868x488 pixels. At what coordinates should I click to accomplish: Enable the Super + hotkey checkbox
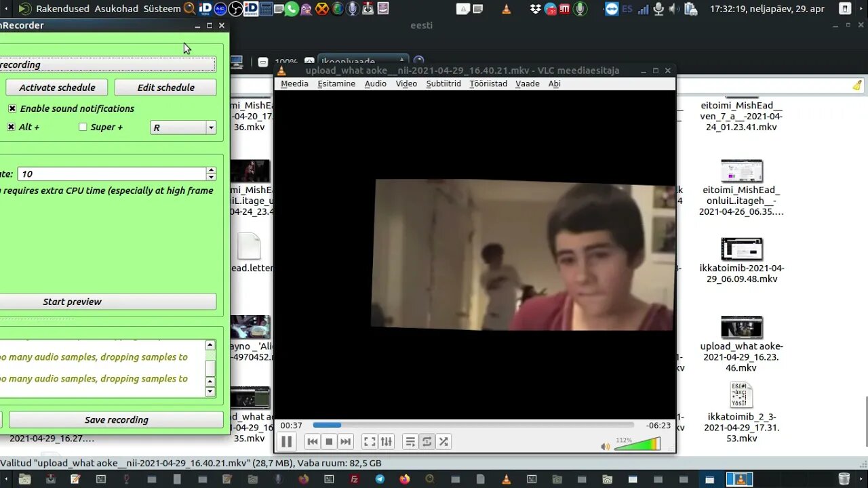(83, 127)
